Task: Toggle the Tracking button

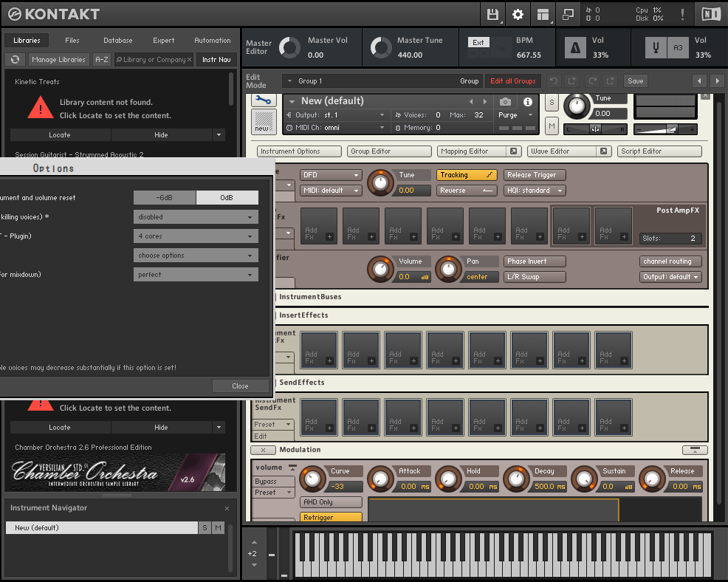Action: [x=467, y=175]
